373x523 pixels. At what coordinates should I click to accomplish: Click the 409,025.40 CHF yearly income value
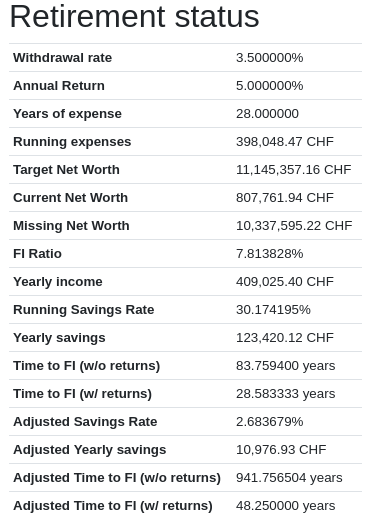(285, 282)
